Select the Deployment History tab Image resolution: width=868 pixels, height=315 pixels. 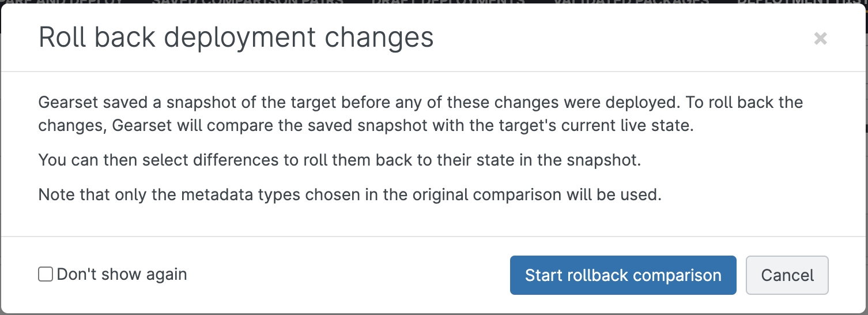[x=801, y=2]
